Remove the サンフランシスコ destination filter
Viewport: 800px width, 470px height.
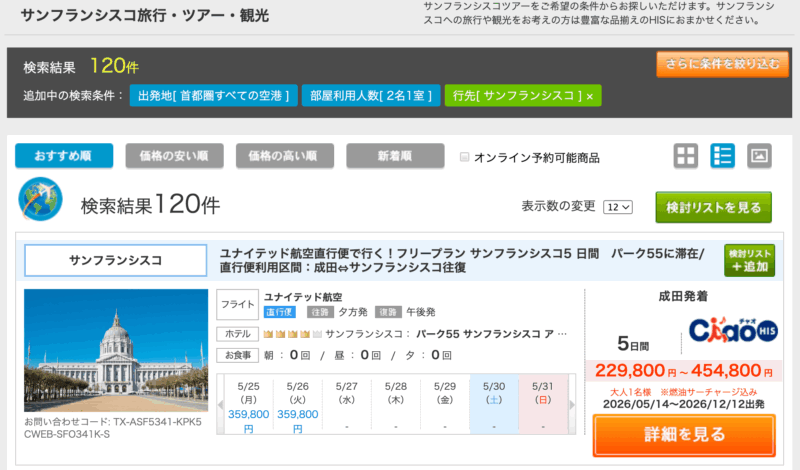590,96
